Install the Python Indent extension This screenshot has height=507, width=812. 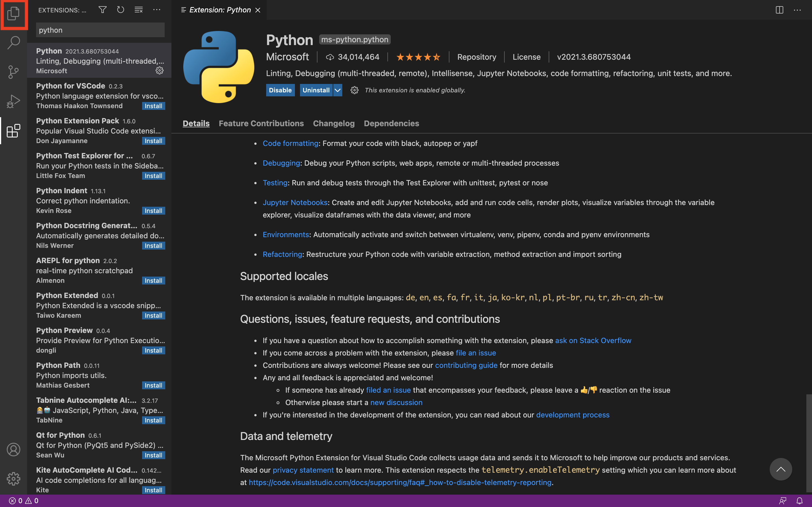153,211
